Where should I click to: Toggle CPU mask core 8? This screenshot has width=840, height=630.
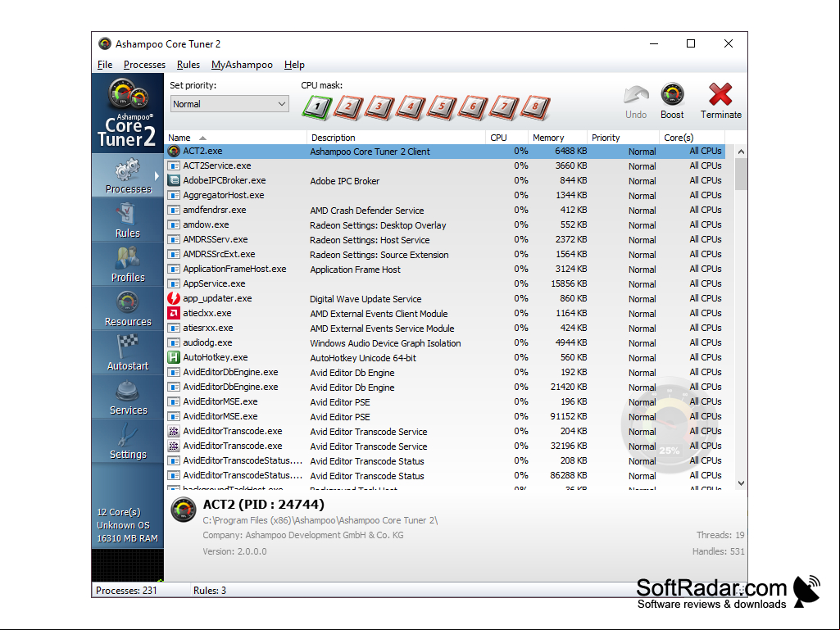(x=534, y=107)
